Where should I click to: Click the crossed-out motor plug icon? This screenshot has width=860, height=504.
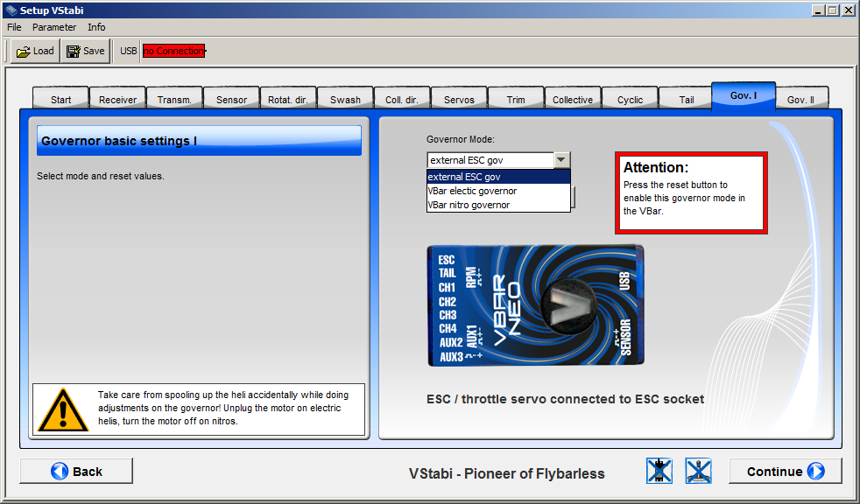[659, 471]
